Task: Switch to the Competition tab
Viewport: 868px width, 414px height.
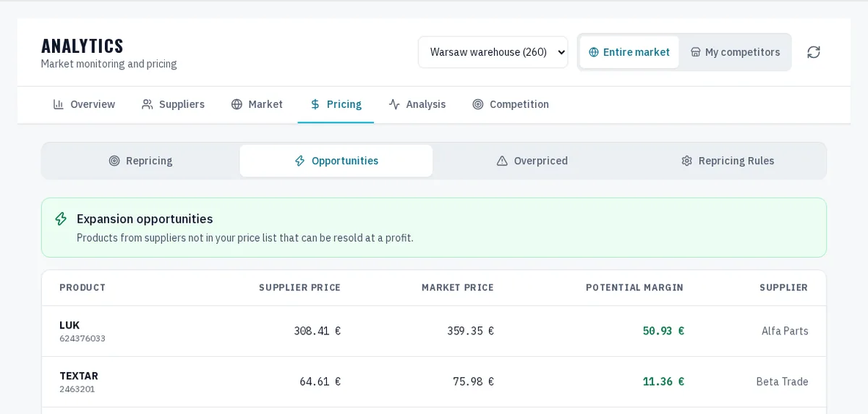Action: (511, 104)
